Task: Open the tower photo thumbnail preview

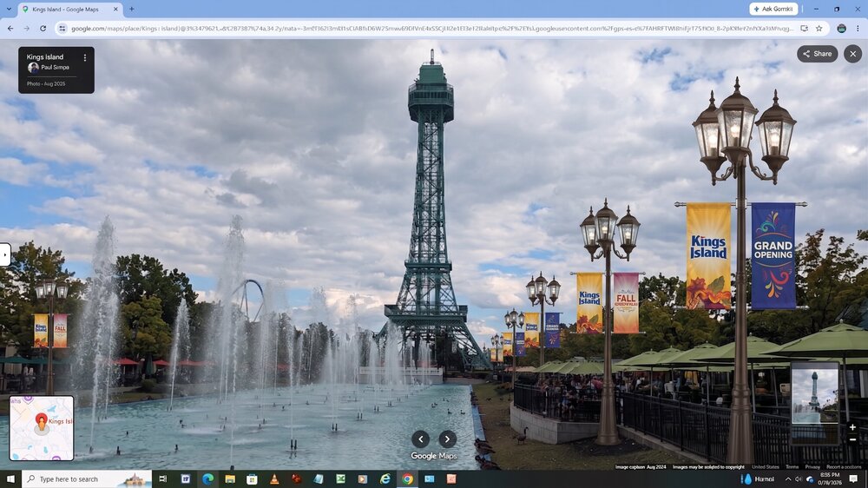Action: (x=814, y=394)
